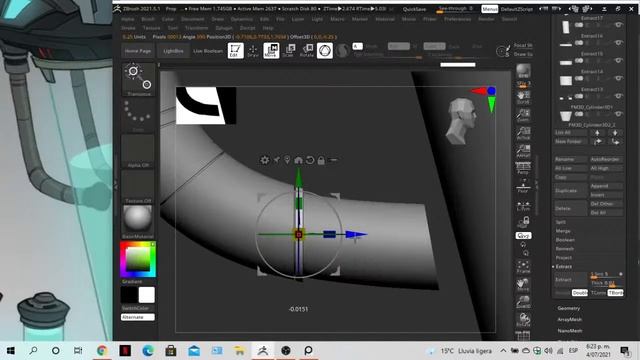Toggle visibility of PM3D_Cylinder3D1 subtool
Screen dimensions: 640x360
point(619,113)
